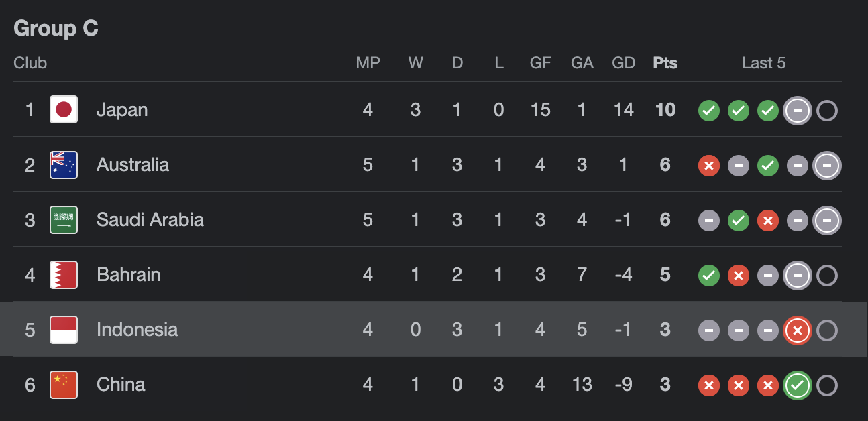The width and height of the screenshot is (868, 421).
Task: Click the Saudi Arabia flag icon
Action: (64, 219)
